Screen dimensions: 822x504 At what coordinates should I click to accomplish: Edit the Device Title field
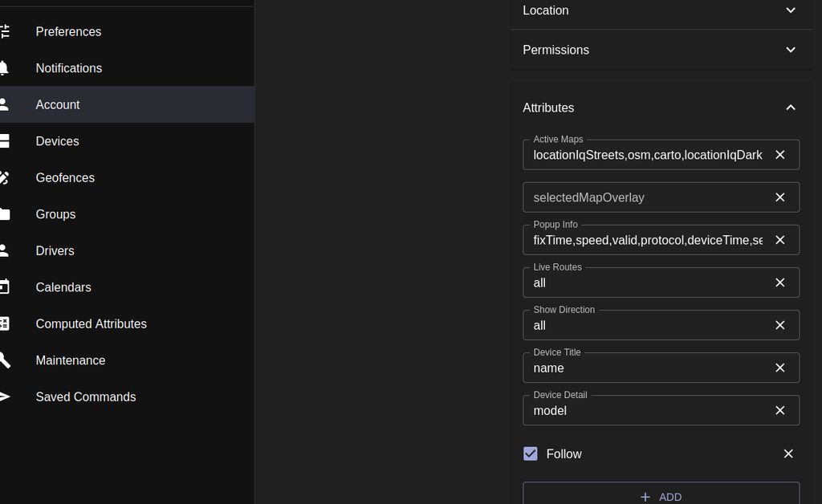646,368
